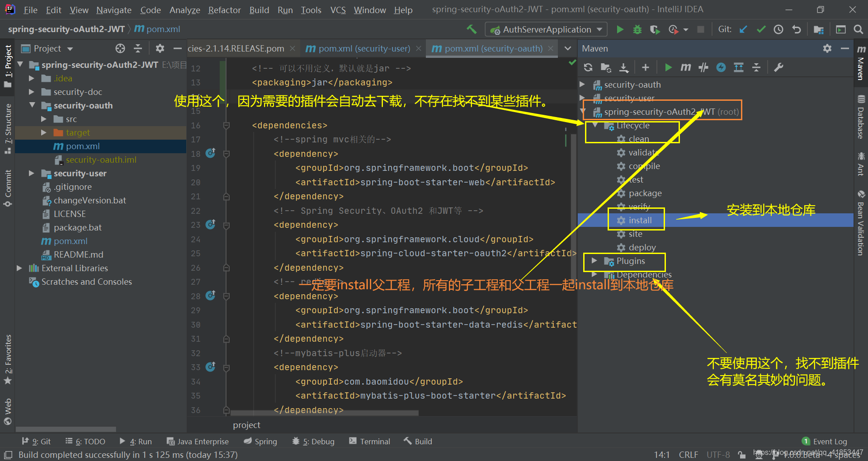Toggle the Favorites tool window
The height and width of the screenshot is (461, 868).
[x=8, y=360]
